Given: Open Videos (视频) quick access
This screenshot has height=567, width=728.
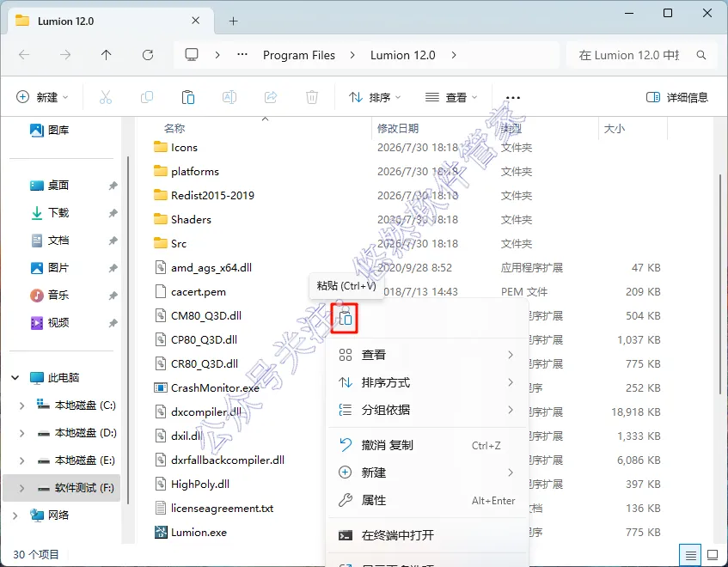Looking at the screenshot, I should pyautogui.click(x=49, y=322).
